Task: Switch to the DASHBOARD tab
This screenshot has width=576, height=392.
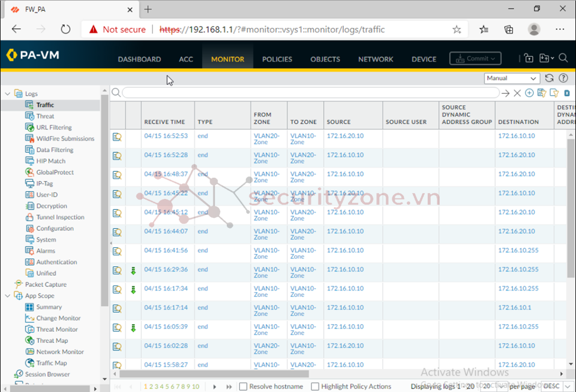Action: [x=139, y=59]
